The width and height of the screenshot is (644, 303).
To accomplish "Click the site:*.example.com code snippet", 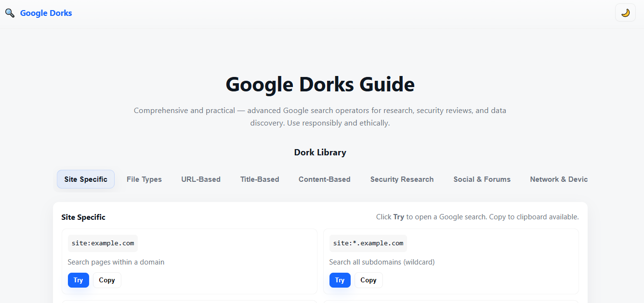I will [x=368, y=243].
